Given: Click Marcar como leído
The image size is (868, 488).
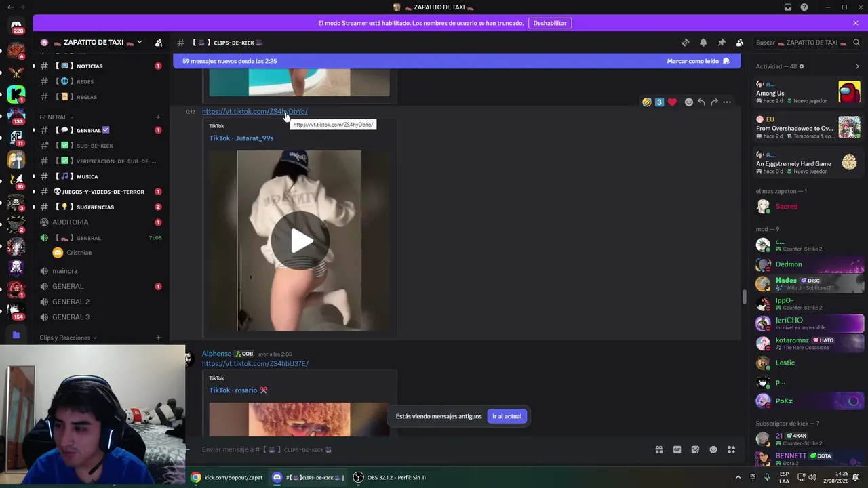Looking at the screenshot, I should [698, 61].
